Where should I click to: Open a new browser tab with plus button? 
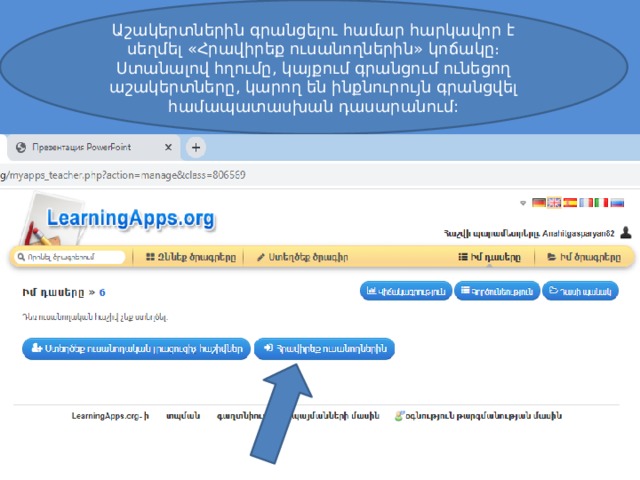196,147
